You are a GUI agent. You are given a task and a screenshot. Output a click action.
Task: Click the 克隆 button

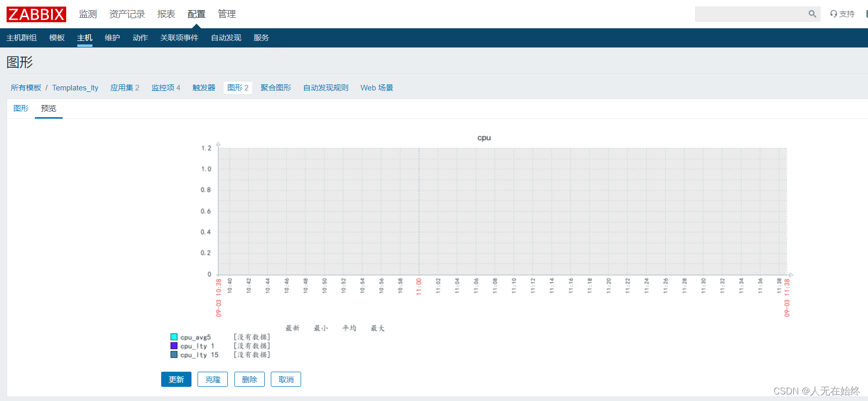click(213, 379)
